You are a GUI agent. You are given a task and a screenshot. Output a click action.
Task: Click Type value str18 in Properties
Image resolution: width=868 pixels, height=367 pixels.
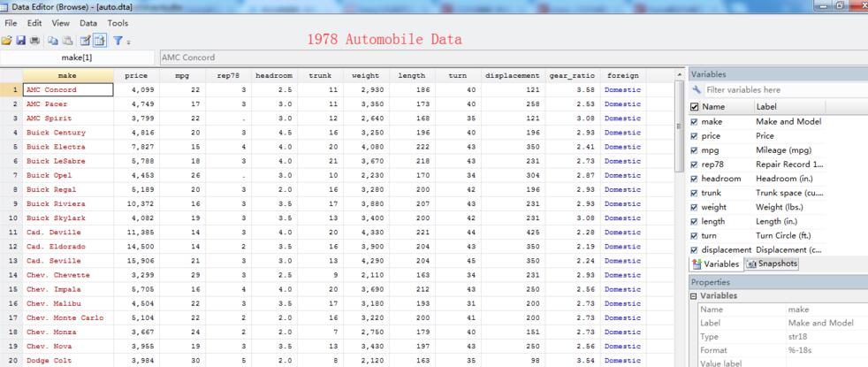(x=797, y=337)
